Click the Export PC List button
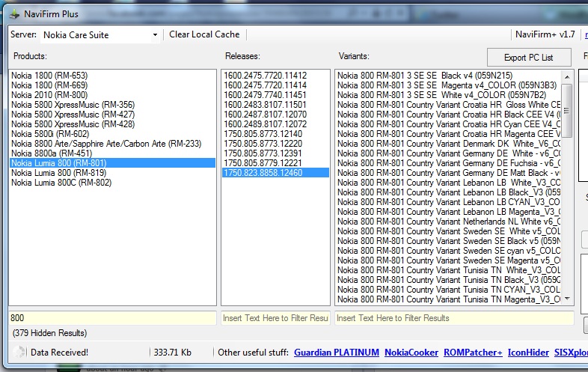Screen dimensions: 588x372 coord(529,58)
